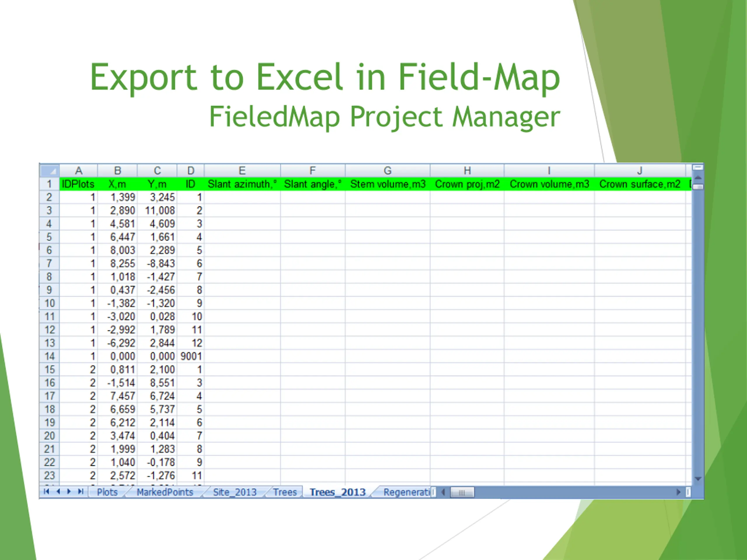Switch to MarkedPoints sheet tab
The image size is (747, 560).
[165, 492]
